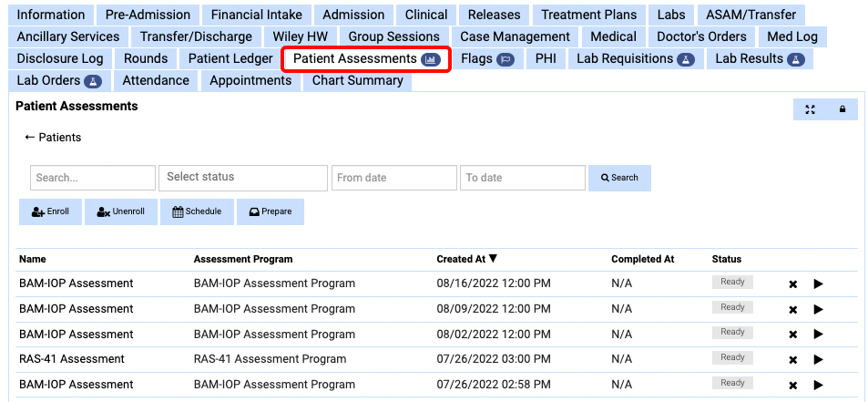Open the Select status dropdown
868x402 pixels.
click(242, 177)
